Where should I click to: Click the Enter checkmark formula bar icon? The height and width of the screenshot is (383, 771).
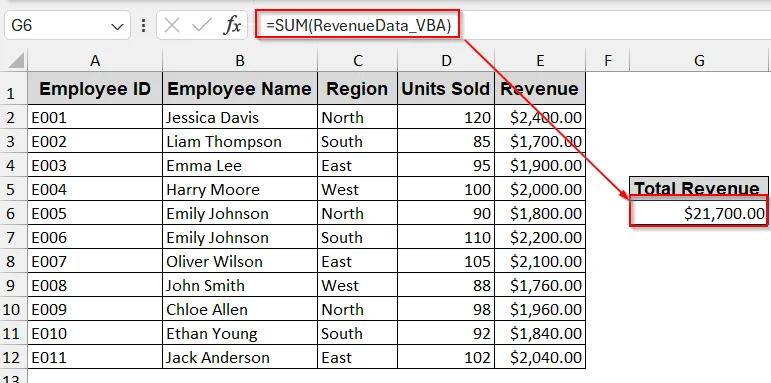click(202, 25)
